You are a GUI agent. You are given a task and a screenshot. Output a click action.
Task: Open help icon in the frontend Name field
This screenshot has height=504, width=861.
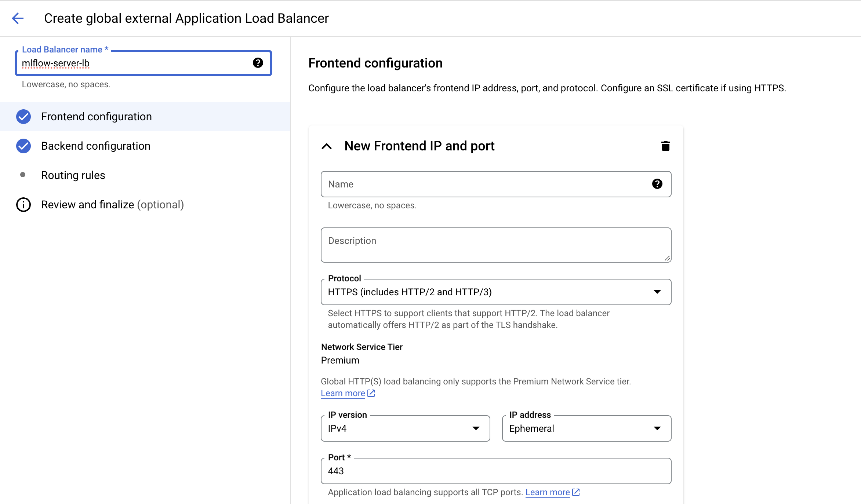(657, 184)
